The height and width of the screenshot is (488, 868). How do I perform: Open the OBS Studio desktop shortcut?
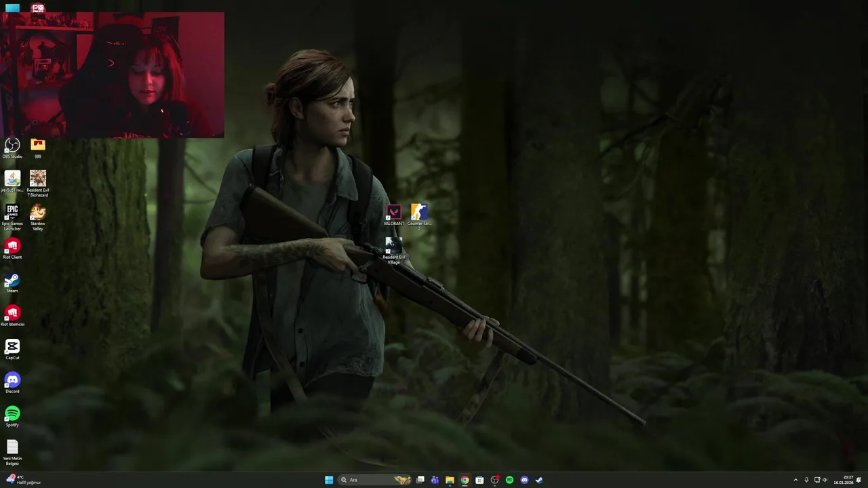click(12, 148)
